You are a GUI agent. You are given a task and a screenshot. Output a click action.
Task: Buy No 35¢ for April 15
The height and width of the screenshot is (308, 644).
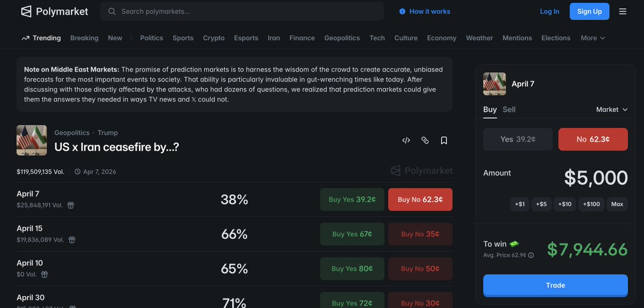420,234
